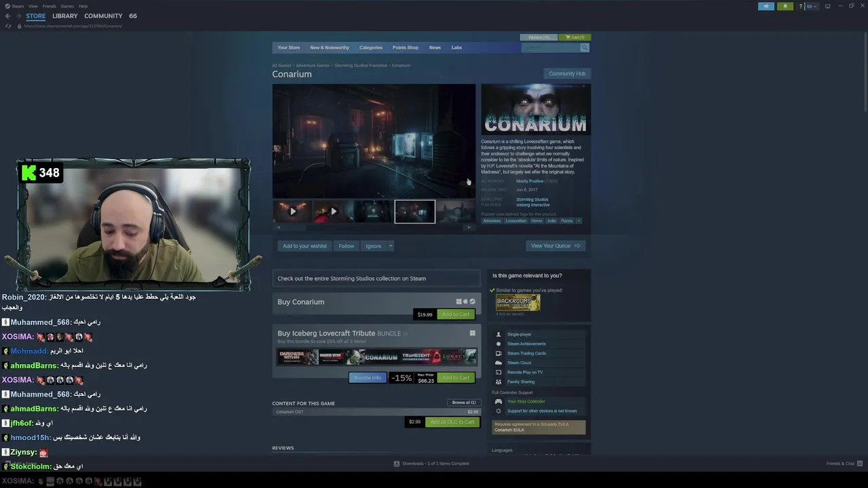This screenshot has height=488, width=868.
Task: Open the Your Store dropdown menu
Action: (x=288, y=47)
